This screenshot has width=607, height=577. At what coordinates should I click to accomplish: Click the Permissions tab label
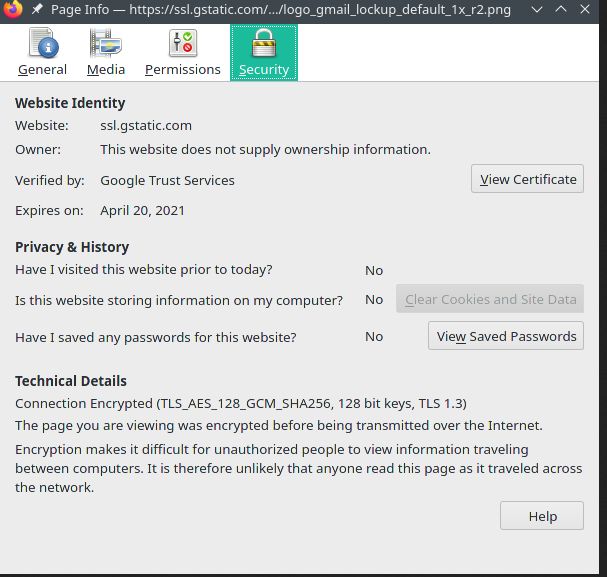coord(183,70)
